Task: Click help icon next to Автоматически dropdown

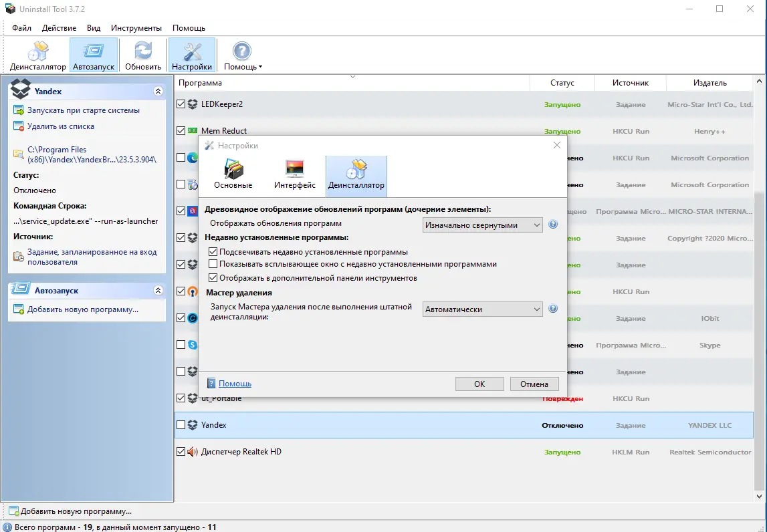Action: (x=553, y=309)
